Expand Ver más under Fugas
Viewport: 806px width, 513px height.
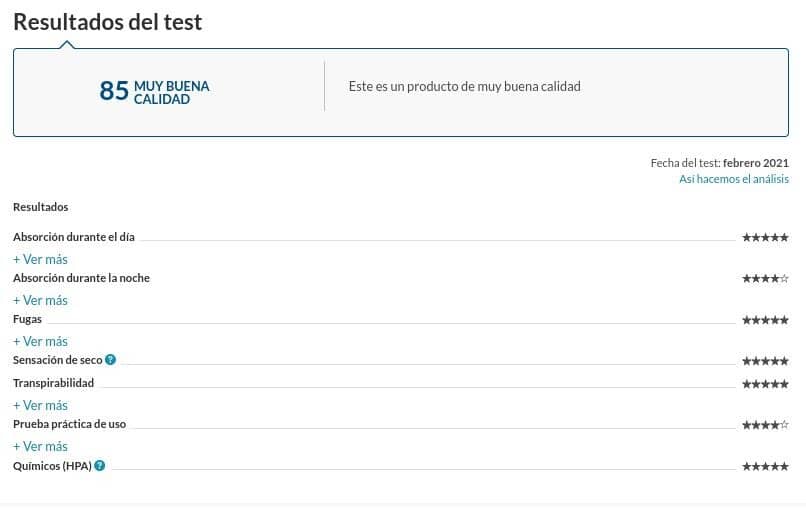point(40,342)
